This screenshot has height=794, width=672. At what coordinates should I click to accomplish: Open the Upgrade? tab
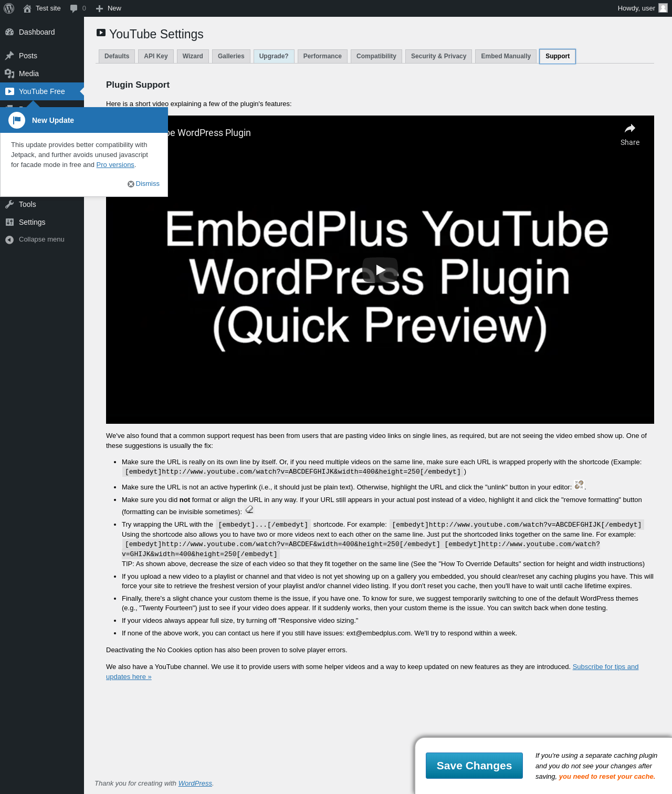click(x=274, y=56)
